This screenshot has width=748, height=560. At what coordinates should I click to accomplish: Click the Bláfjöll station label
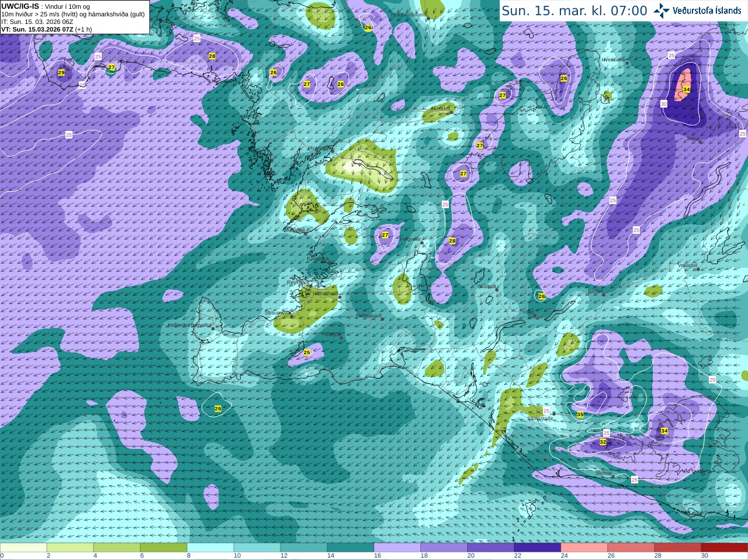(x=333, y=334)
